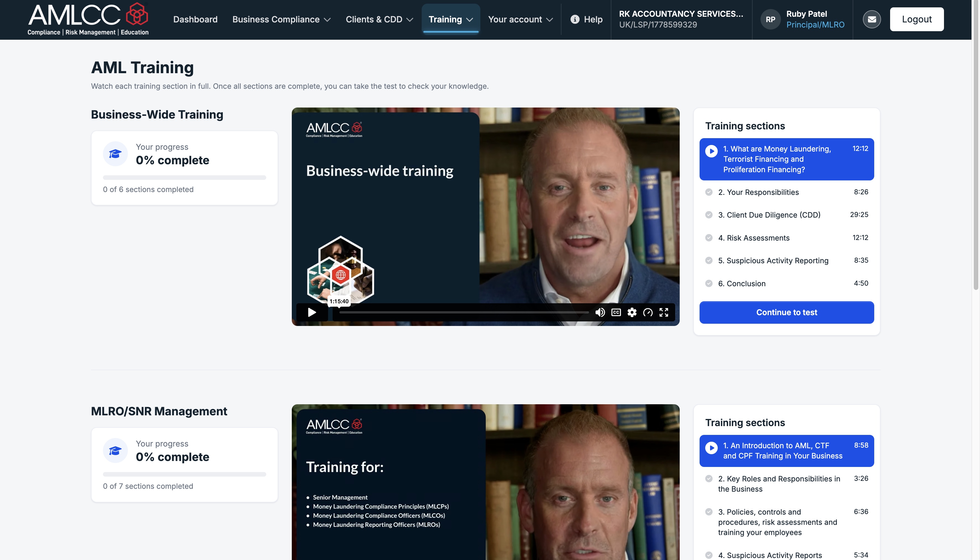Click check icon beside Suspicious Activity Reporting
980x560 pixels.
pos(709,260)
